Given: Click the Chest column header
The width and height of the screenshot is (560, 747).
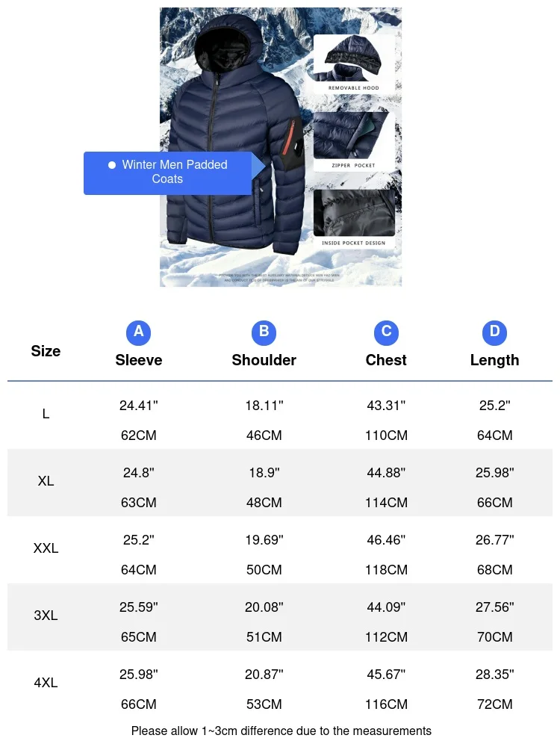Looking at the screenshot, I should point(386,360).
